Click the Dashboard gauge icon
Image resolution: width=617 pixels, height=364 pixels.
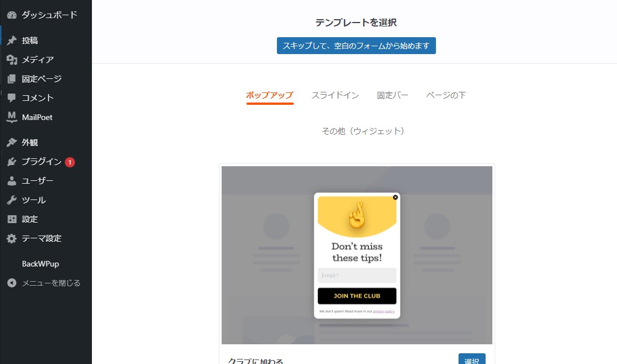12,15
